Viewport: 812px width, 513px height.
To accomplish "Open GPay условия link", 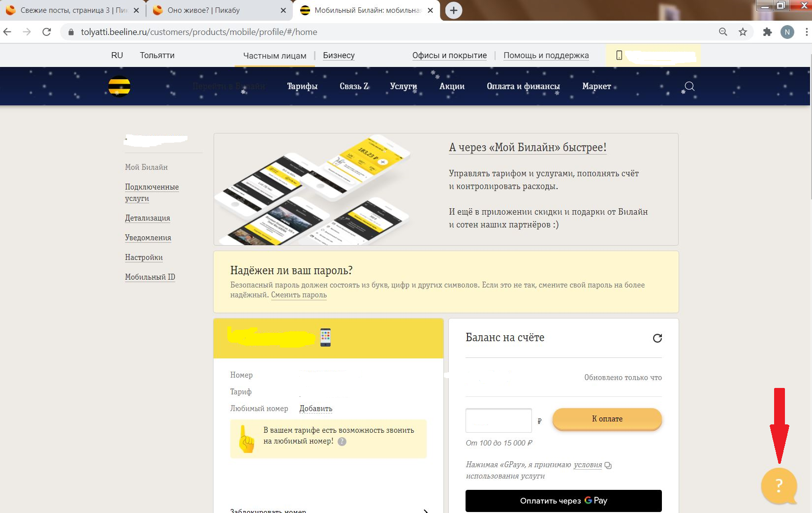I will (x=588, y=465).
